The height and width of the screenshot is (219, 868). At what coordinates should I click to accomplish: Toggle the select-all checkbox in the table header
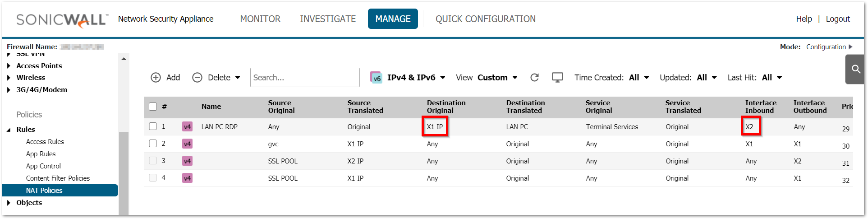[153, 107]
